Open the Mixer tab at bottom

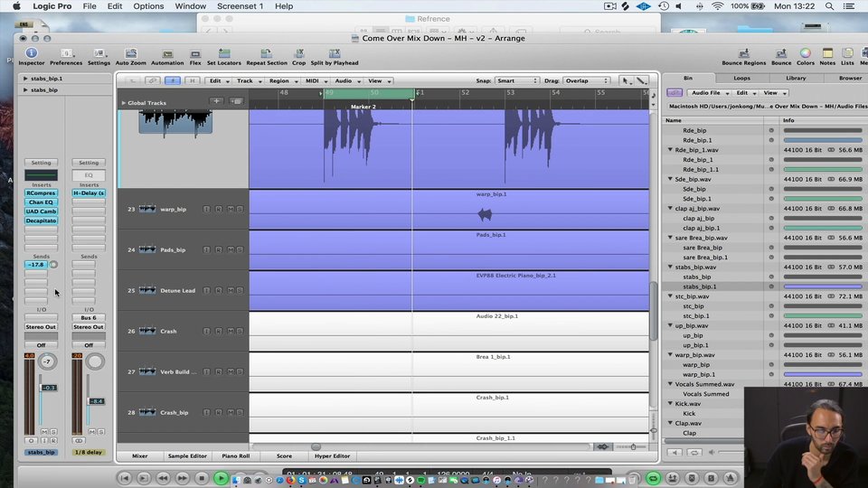click(139, 455)
